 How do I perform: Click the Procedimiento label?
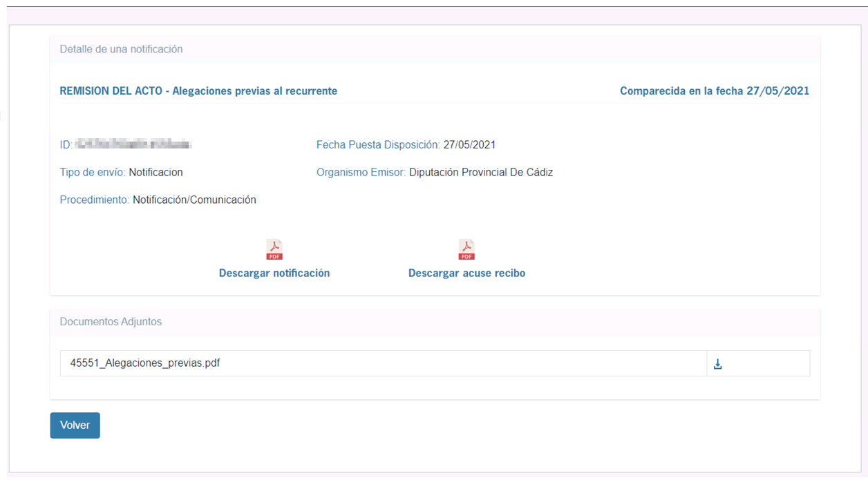click(94, 200)
